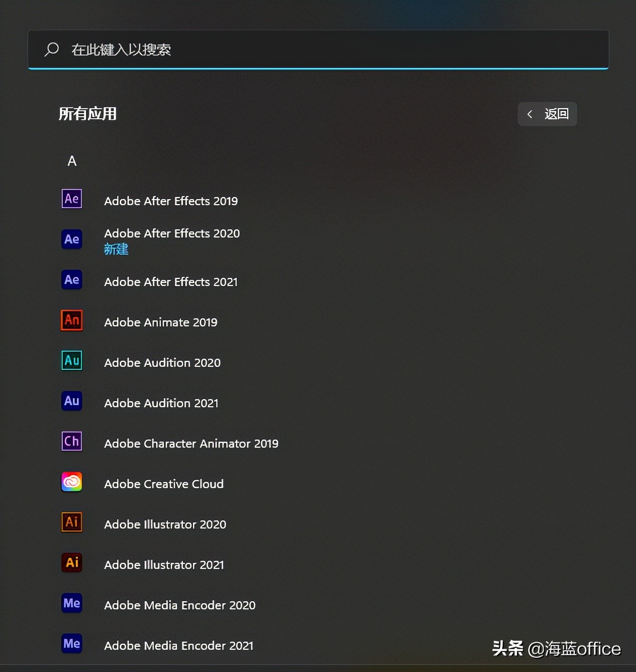Viewport: 636px width, 672px height.
Task: Click the 新建 tag under After Effects 2020
Action: [116, 249]
